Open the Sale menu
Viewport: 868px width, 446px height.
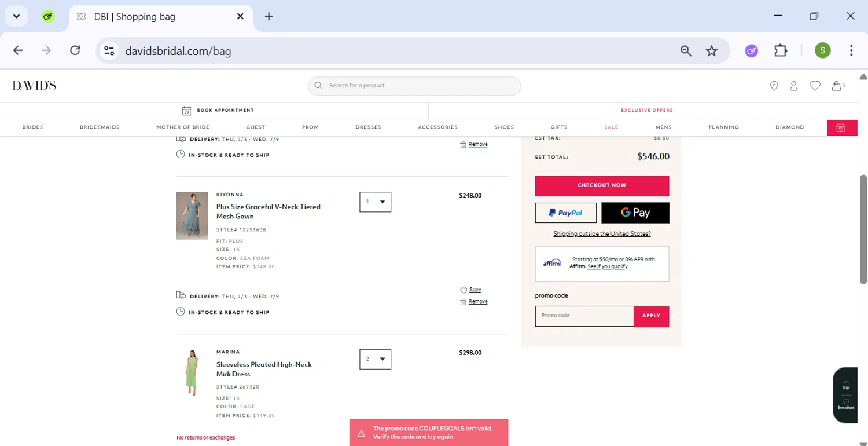pos(611,127)
